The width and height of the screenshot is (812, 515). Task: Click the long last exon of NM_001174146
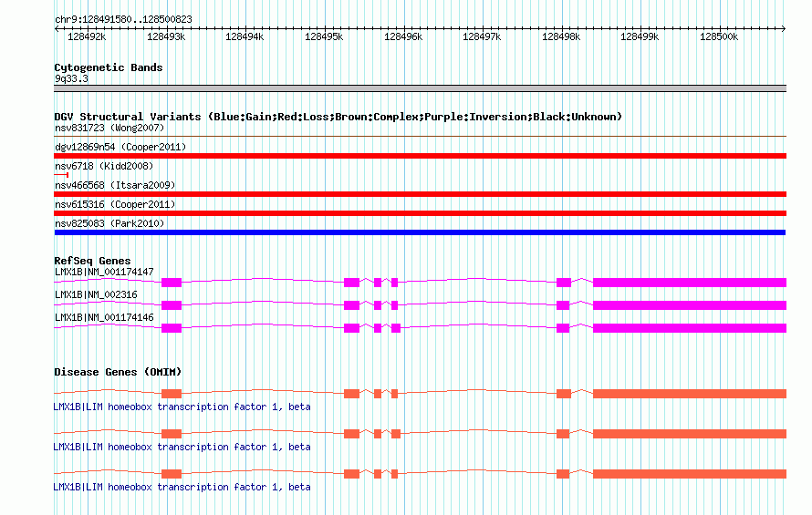[690, 327]
